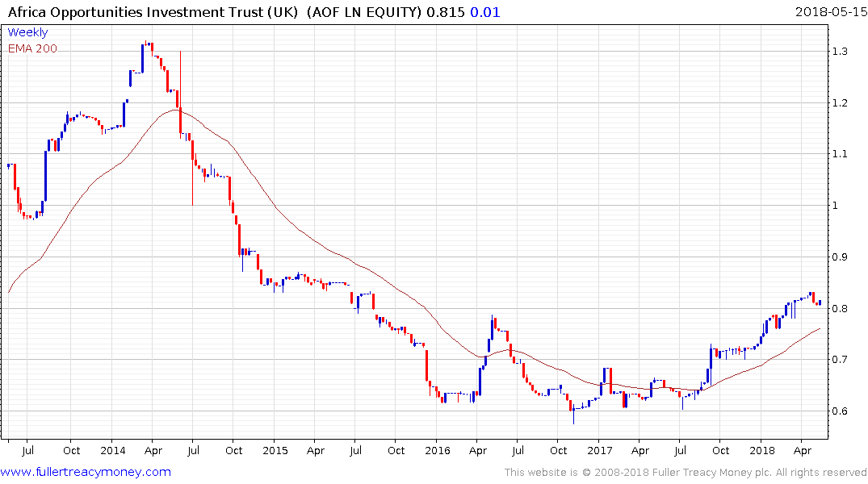Click the 'EMA 200' legend label
Viewport: 868px width, 484px height.
32,48
